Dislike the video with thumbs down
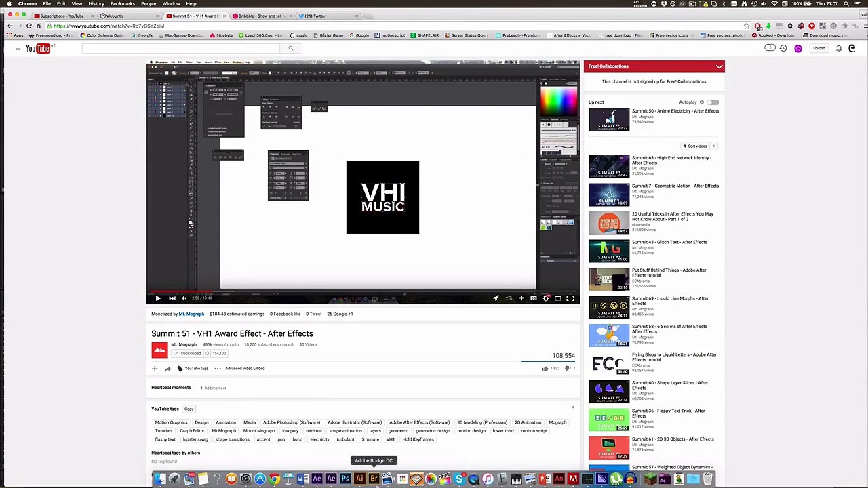Screen dimensions: 868x488 click(x=568, y=369)
